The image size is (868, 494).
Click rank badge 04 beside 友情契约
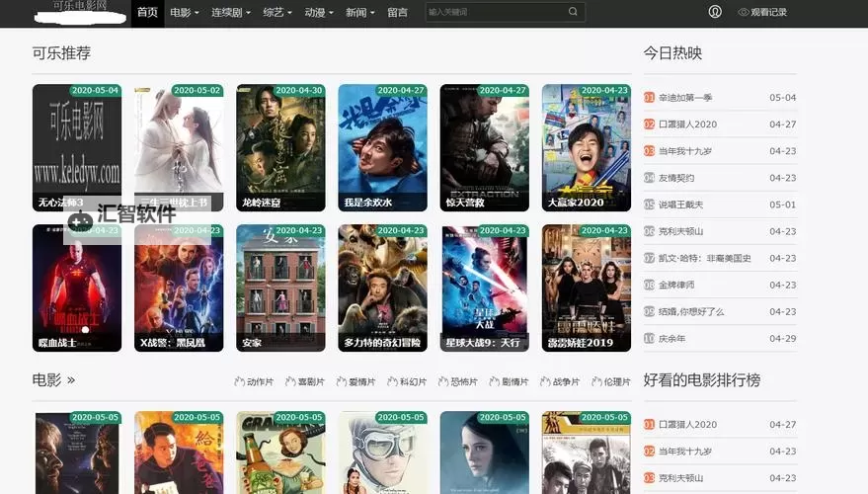click(650, 178)
